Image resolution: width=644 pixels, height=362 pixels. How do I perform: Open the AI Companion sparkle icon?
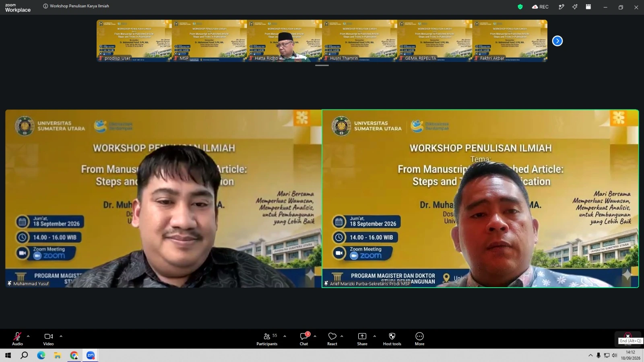point(575,7)
